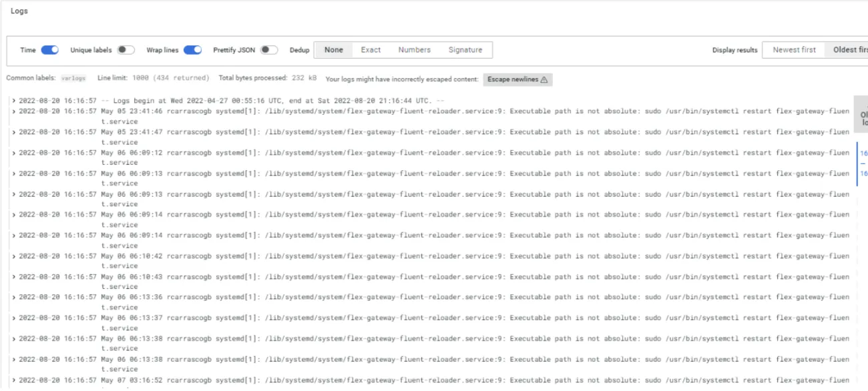Enable the Unique labels switch
The height and width of the screenshot is (391, 868).
[x=126, y=50]
